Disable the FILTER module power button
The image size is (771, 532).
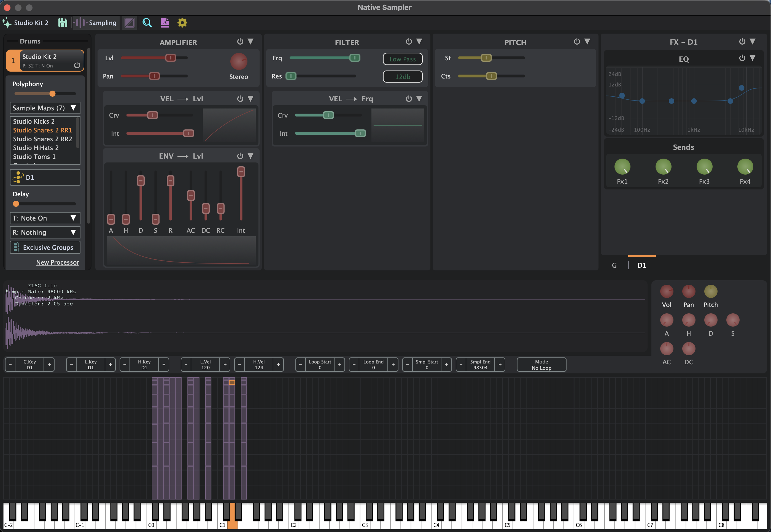pyautogui.click(x=409, y=41)
